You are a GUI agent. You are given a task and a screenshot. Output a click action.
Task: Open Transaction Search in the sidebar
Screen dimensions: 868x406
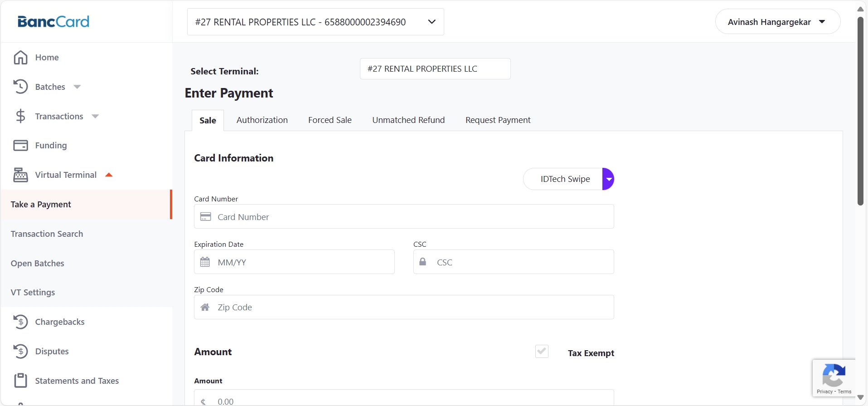pyautogui.click(x=47, y=234)
